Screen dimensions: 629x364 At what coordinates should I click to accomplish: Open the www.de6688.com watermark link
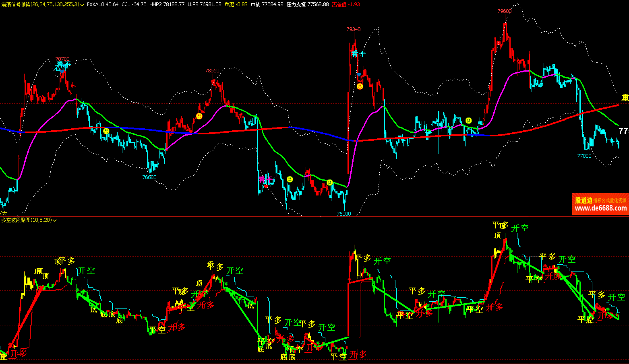pos(600,208)
